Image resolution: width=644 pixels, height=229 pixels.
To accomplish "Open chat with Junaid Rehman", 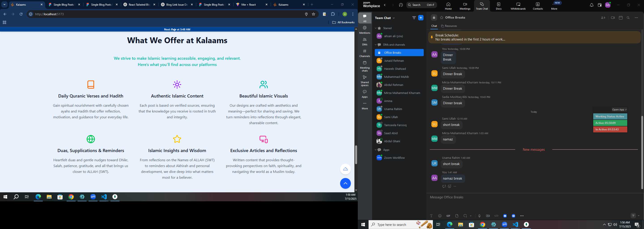I will coord(399,61).
